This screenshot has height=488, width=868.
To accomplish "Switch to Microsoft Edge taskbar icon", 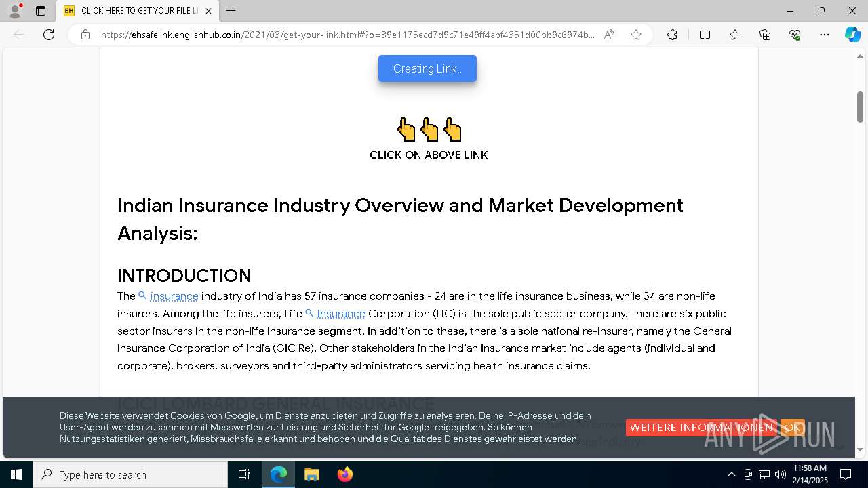I will 279,474.
